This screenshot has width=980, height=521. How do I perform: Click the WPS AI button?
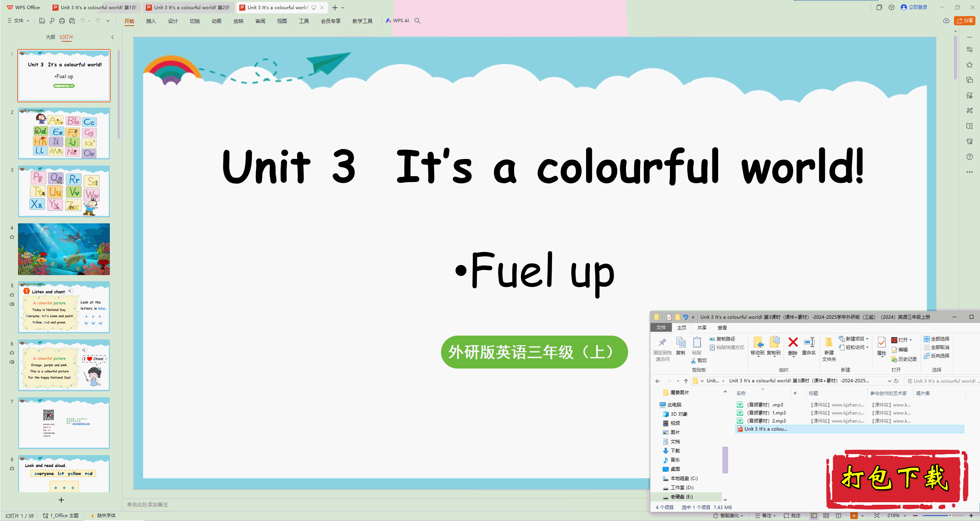[398, 21]
